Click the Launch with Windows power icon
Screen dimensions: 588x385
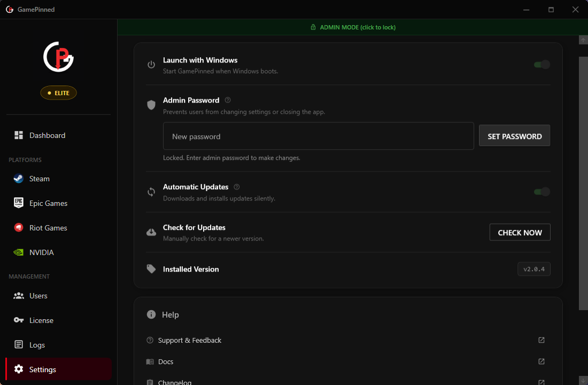point(151,65)
